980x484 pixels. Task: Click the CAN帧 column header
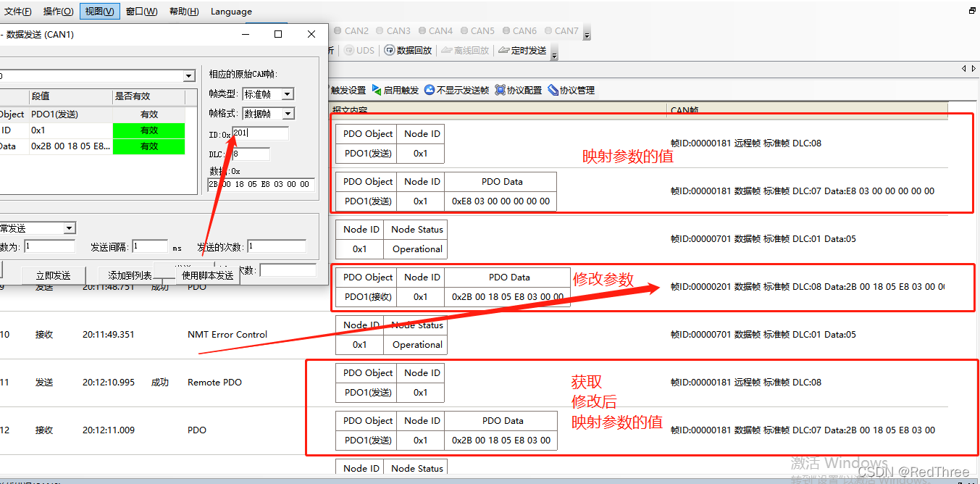(x=808, y=110)
